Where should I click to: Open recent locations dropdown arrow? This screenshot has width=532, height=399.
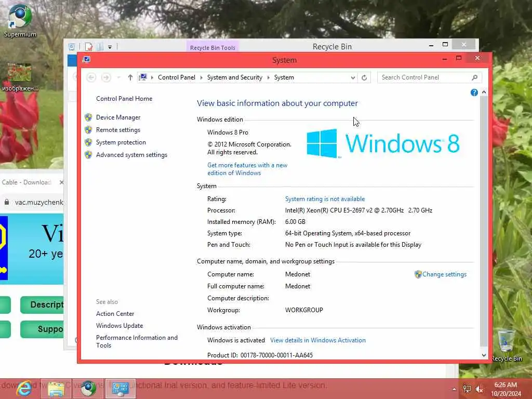point(118,78)
